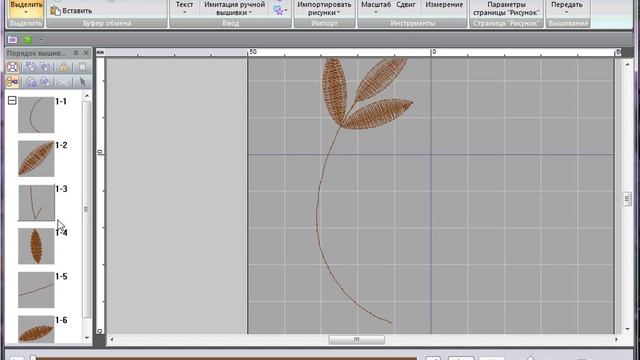Open the Текст input tool dropdown

point(184,8)
